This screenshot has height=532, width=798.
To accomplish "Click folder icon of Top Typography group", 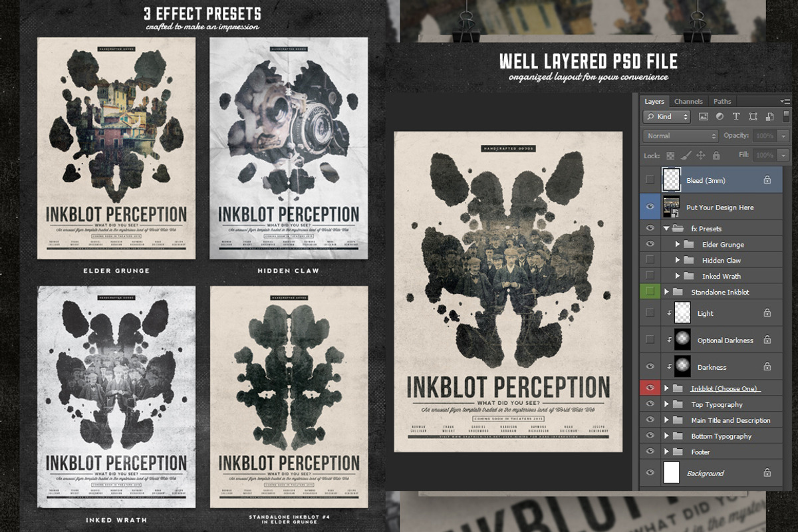I will (678, 404).
